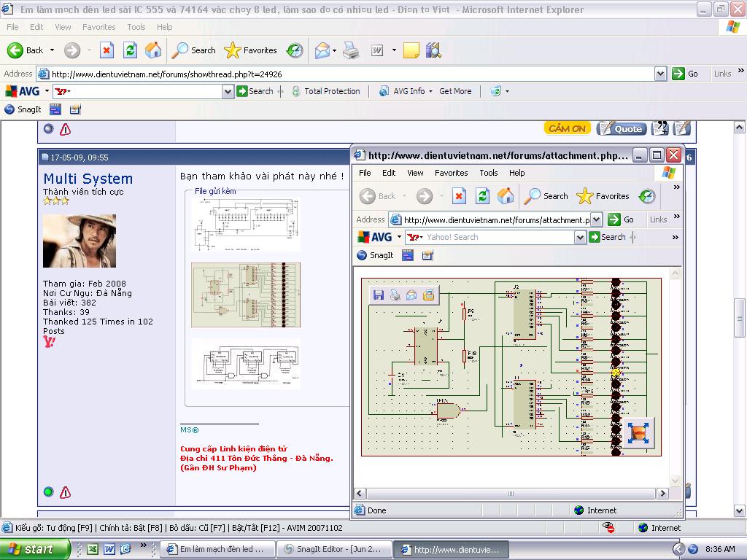The height and width of the screenshot is (560, 747).
Task: Open the first attached circuit thumbnail
Action: (x=246, y=225)
